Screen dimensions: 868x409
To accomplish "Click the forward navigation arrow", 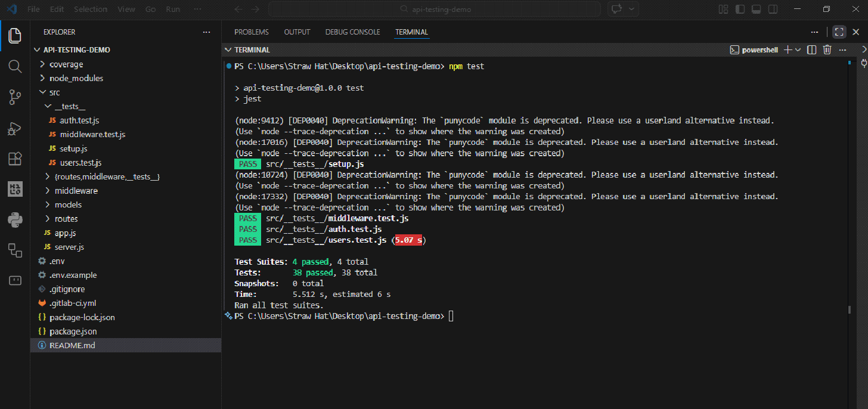I will tap(255, 9).
